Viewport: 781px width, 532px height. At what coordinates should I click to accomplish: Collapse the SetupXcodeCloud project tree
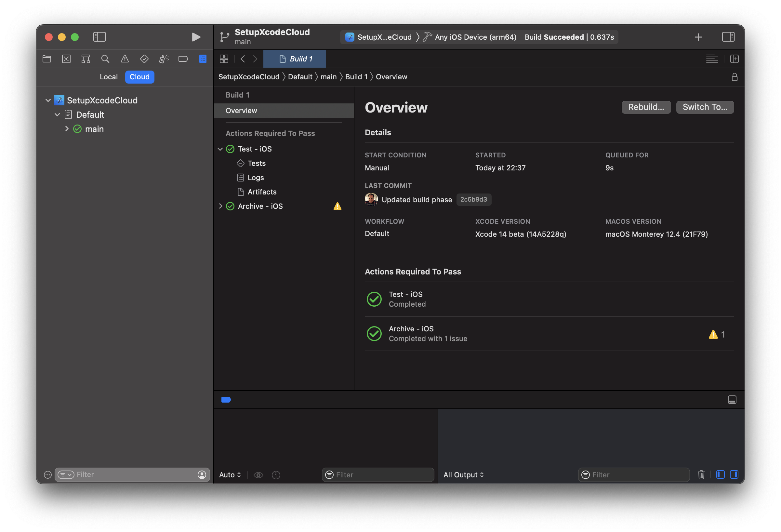(48, 100)
